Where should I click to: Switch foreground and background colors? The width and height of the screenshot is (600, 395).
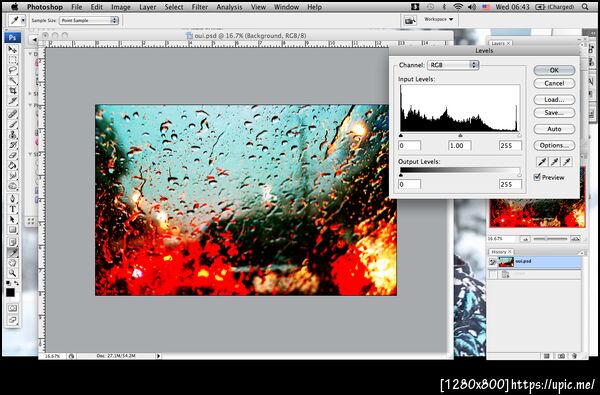pyautogui.click(x=16, y=283)
